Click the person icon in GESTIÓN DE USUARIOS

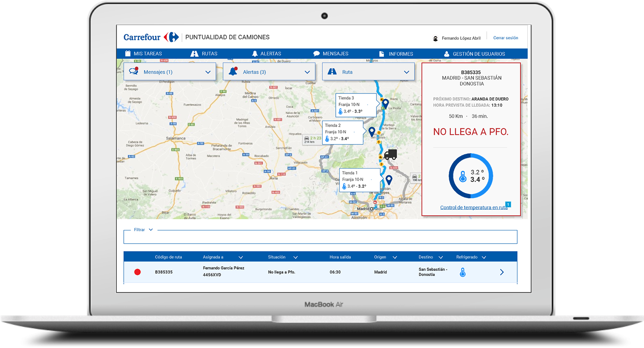(x=446, y=54)
